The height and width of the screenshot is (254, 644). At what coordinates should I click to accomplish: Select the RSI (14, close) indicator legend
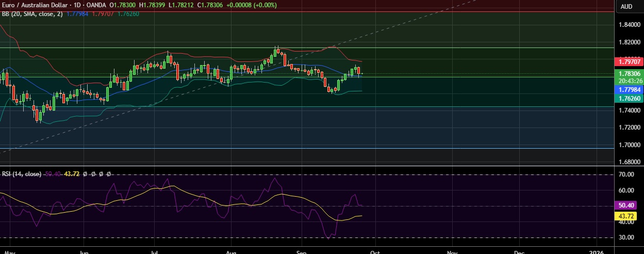click(x=21, y=174)
